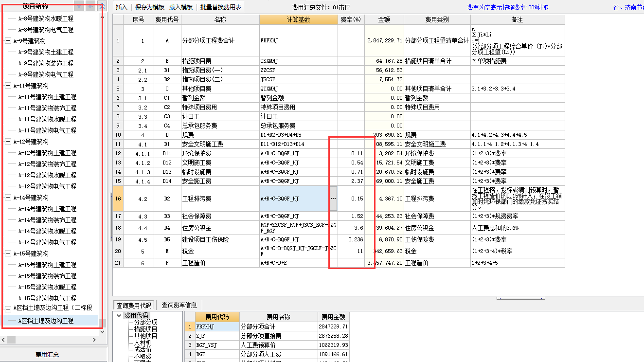Click the rate cell 11 in the 税金 row
This screenshot has height=362, width=644.
[351, 251]
